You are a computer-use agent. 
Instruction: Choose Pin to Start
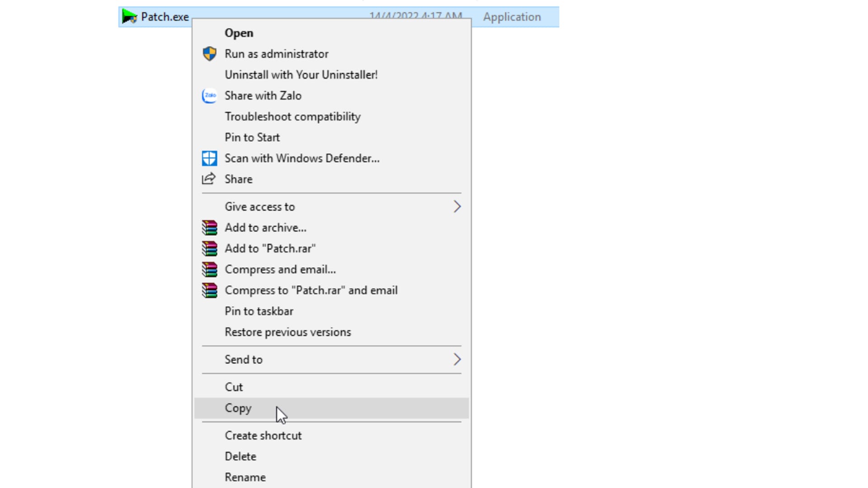coord(252,137)
